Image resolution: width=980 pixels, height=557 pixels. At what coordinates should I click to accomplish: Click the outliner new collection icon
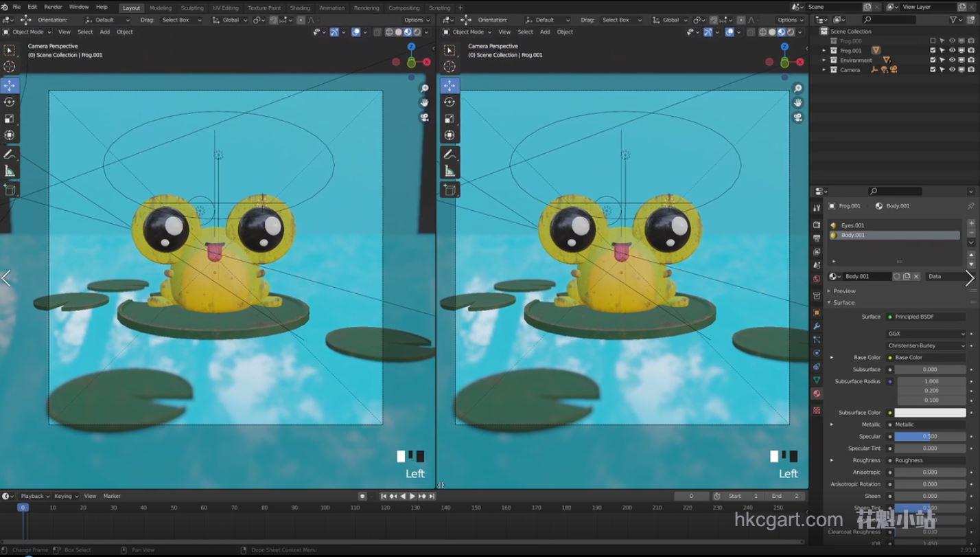tap(970, 20)
